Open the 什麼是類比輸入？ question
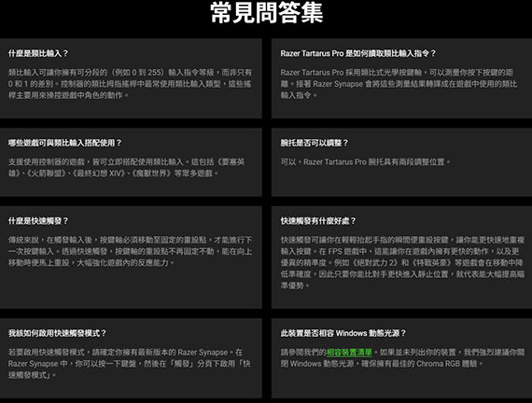Screen dimensions: 532x403 38,53
